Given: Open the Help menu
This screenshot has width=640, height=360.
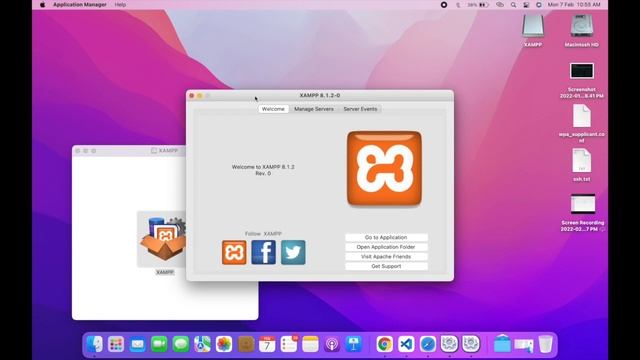Looking at the screenshot, I should point(120,4).
